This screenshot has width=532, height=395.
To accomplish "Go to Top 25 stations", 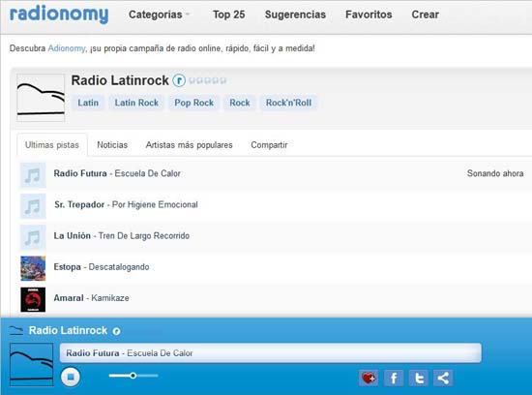I will 228,15.
